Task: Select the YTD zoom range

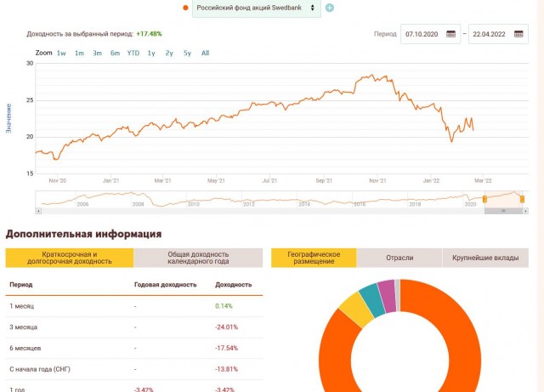Action: click(x=133, y=53)
